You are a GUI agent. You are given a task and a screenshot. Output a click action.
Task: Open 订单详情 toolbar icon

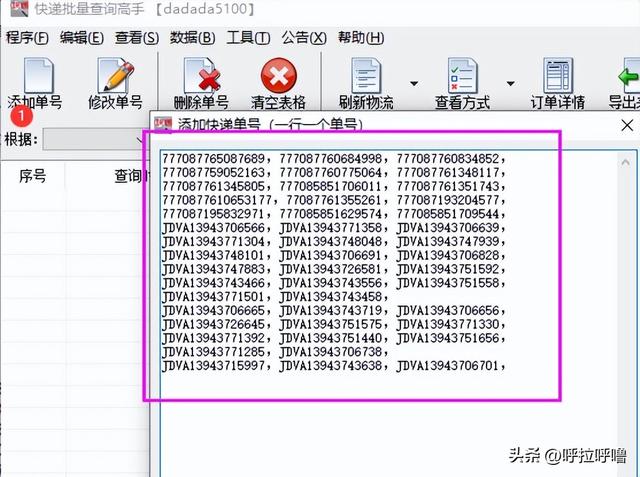click(558, 75)
